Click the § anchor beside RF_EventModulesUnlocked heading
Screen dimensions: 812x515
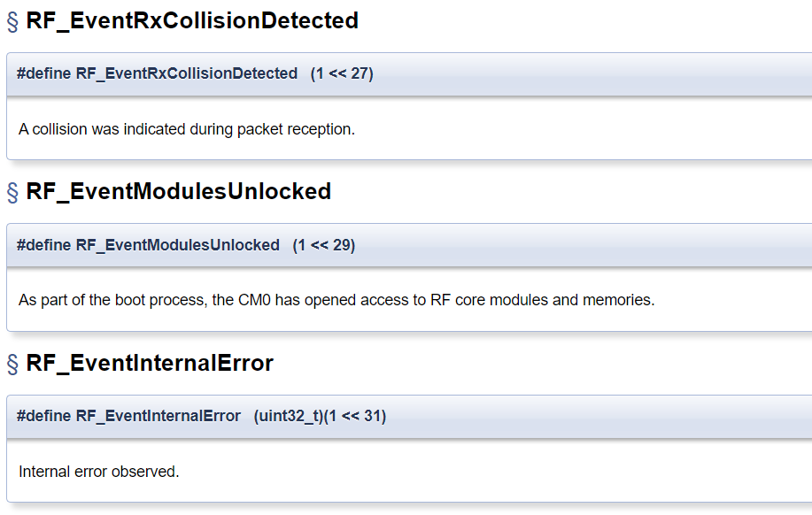click(12, 193)
